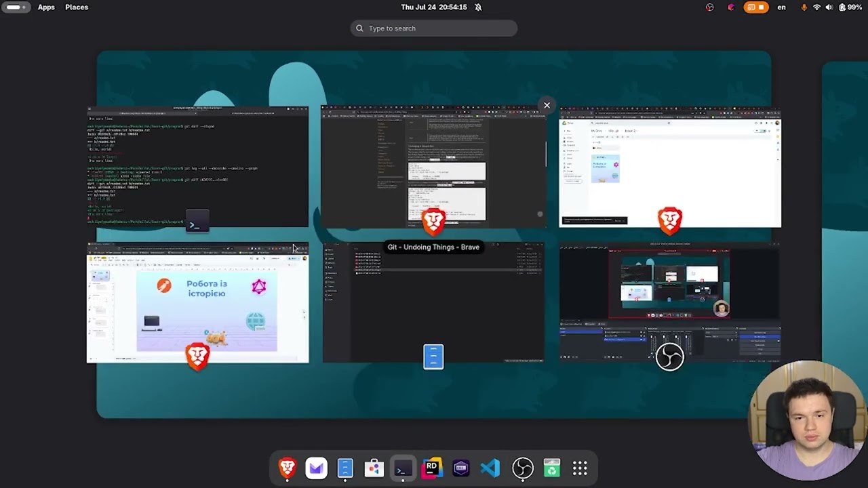
Task: Open Brave browser from the dock
Action: tap(288, 468)
